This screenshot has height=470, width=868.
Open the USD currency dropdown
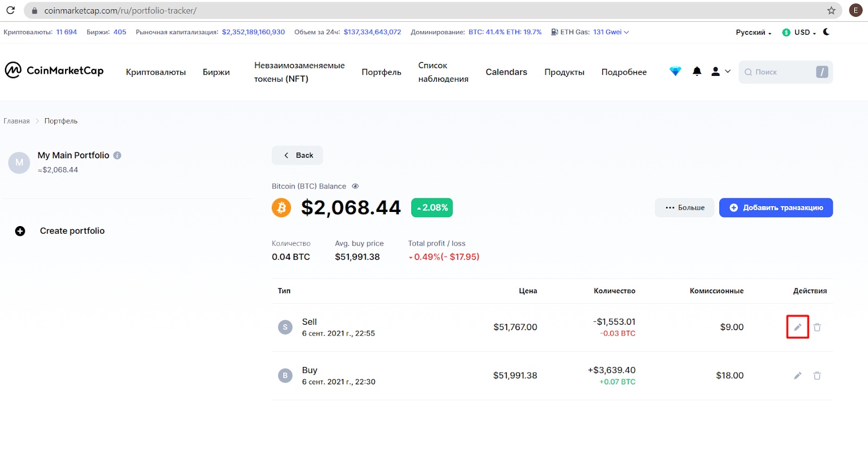[799, 33]
